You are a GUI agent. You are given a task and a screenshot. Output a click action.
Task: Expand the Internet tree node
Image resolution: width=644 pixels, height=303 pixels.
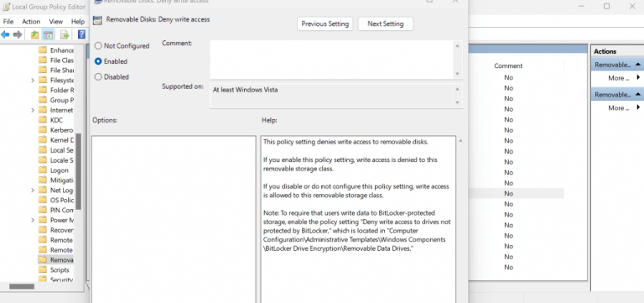(33, 110)
